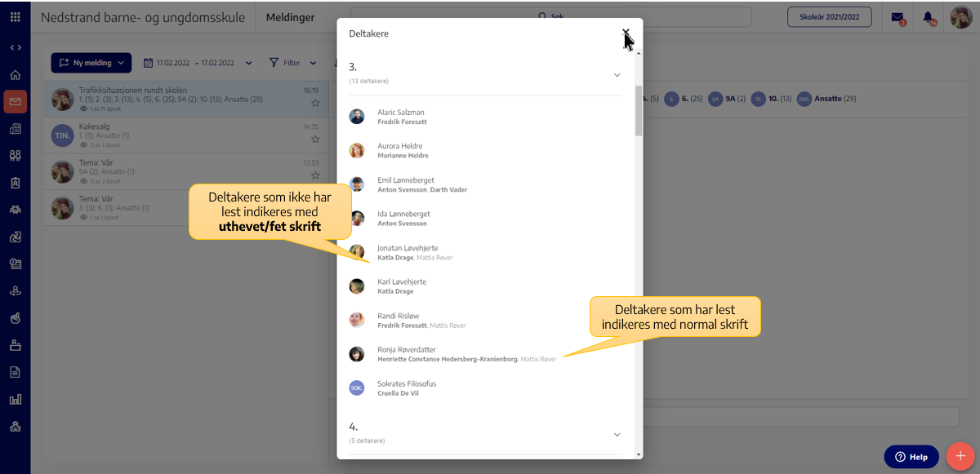
Task: Click the 9A (2) recipient group chip
Action: pos(728,99)
